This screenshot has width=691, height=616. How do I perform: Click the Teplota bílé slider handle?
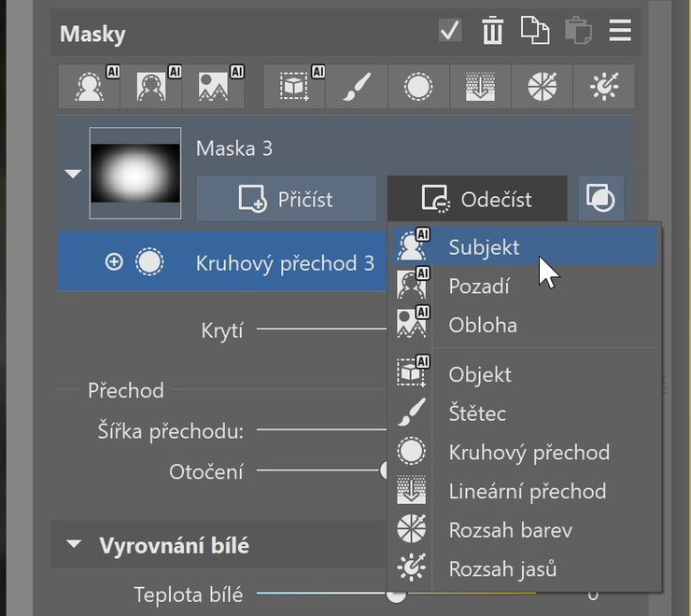[396, 595]
